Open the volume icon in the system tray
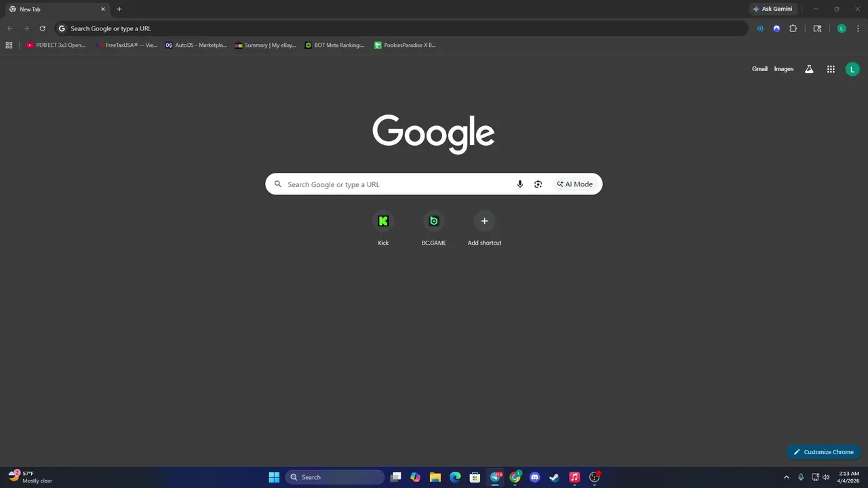Viewport: 868px width, 488px height. click(826, 477)
